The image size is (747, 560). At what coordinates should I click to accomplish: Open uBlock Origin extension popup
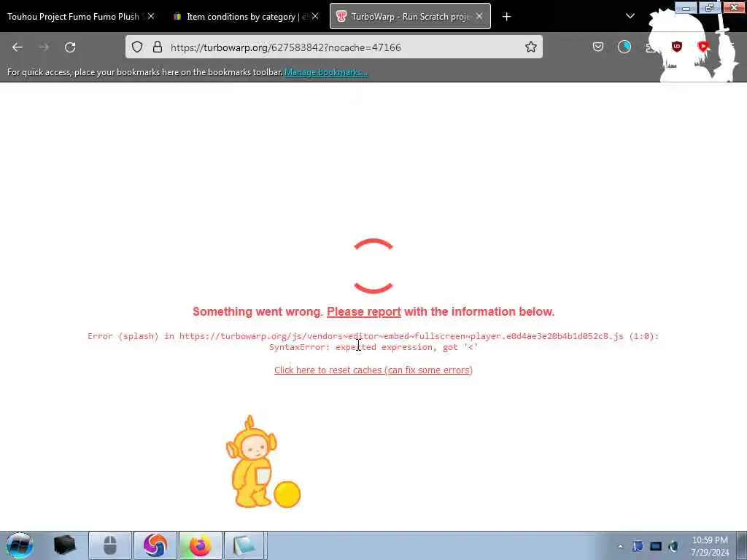coord(676,47)
